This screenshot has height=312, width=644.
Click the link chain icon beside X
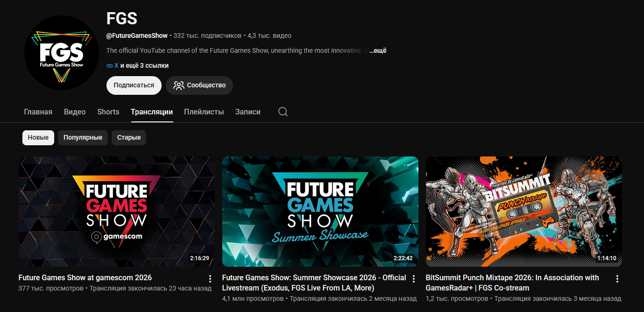point(110,66)
